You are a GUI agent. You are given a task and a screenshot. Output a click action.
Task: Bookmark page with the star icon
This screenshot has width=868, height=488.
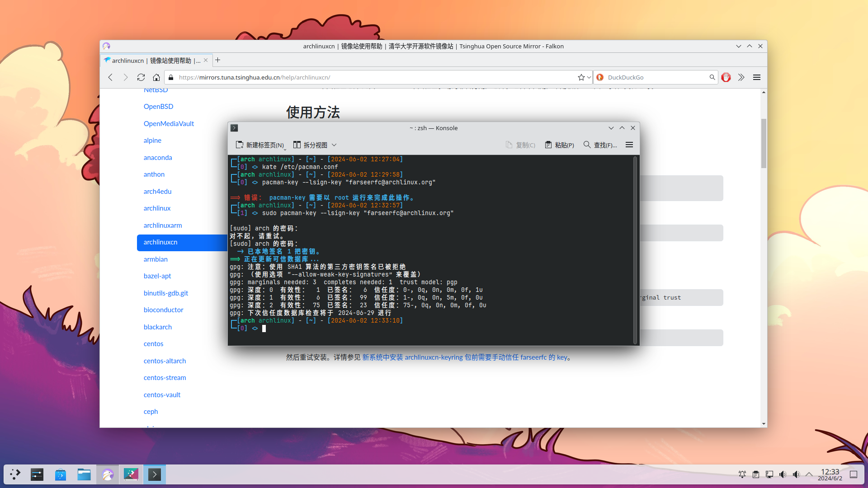[x=581, y=77]
